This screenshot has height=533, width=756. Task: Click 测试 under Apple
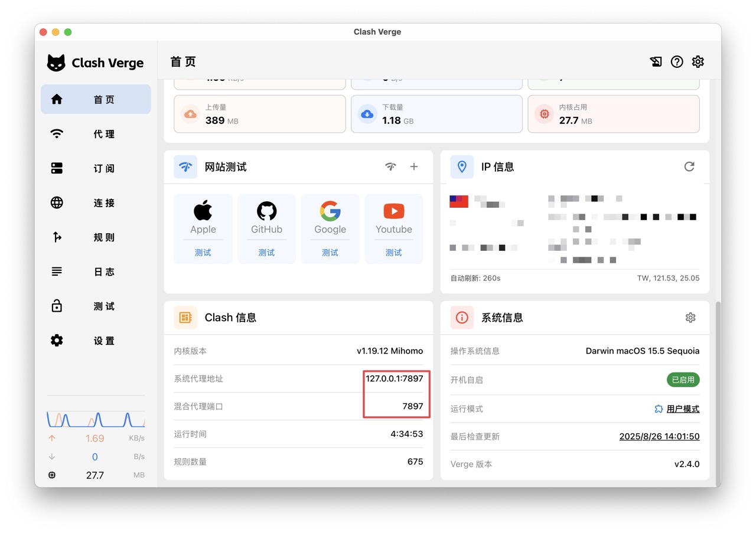tap(203, 253)
